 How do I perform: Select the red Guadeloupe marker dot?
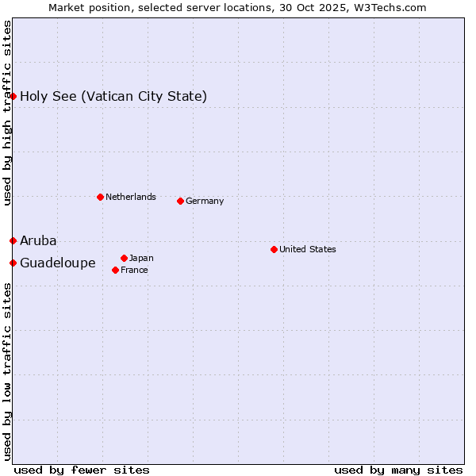click(x=13, y=263)
